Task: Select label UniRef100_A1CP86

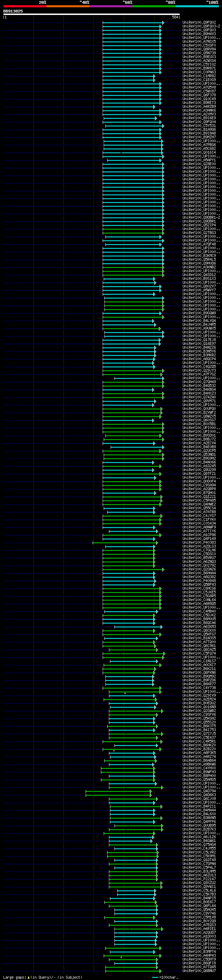Action: coord(199,535)
